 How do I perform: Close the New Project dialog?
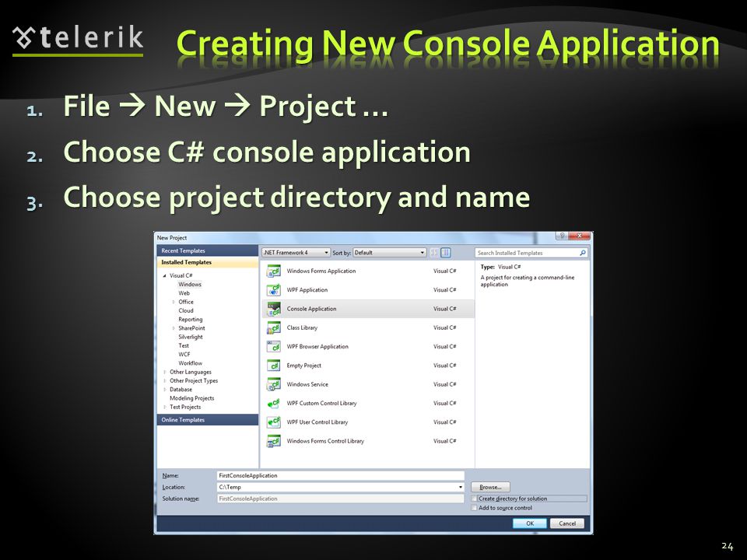pos(580,236)
